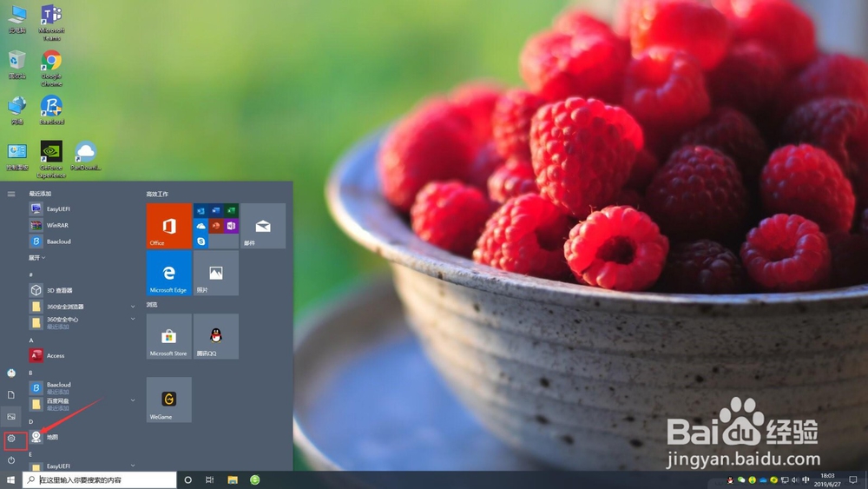
Task: Expand the 360安全浏览器 folder chevron
Action: point(133,307)
